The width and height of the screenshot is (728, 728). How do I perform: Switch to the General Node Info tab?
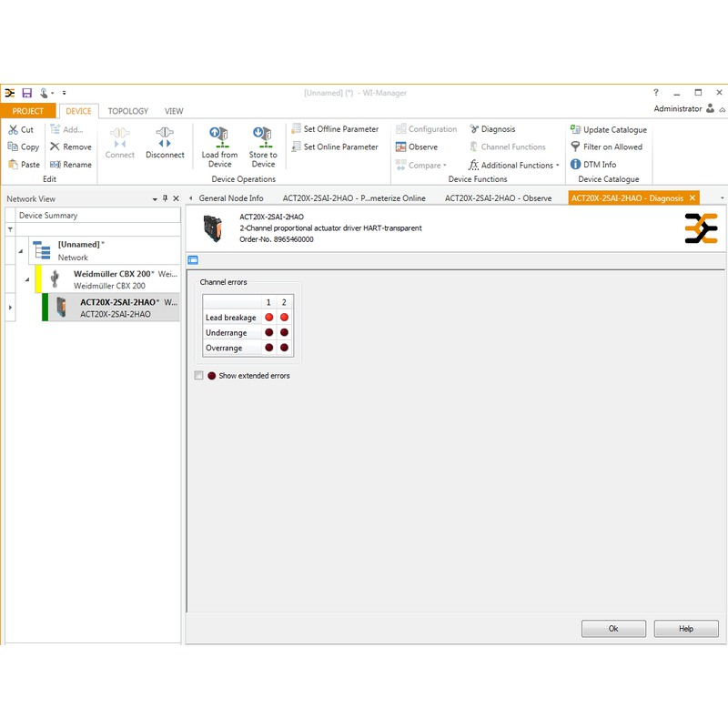pos(231,198)
